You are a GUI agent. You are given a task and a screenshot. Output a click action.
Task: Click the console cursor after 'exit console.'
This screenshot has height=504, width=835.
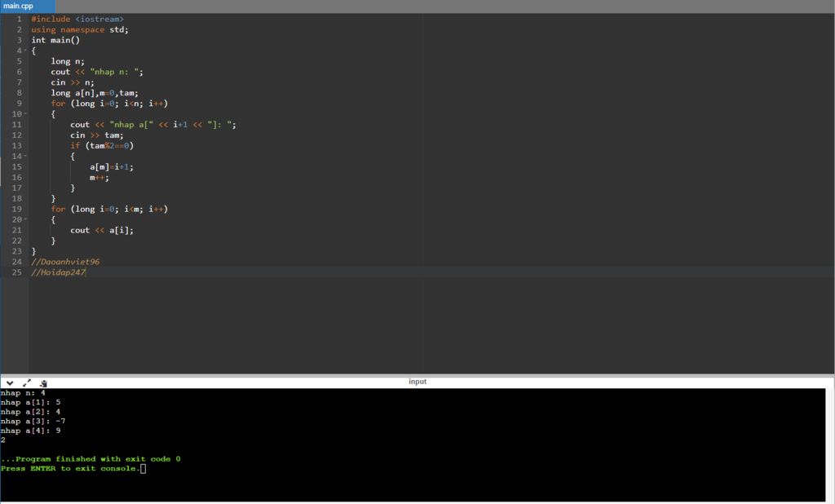[x=144, y=469]
